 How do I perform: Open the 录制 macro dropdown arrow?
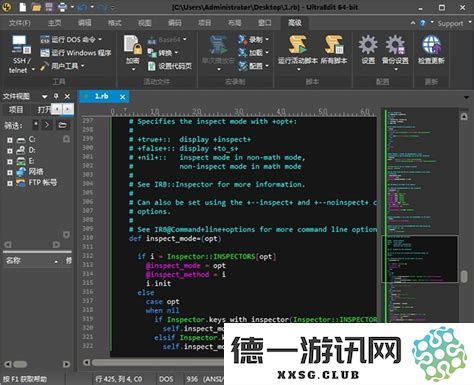(267, 39)
